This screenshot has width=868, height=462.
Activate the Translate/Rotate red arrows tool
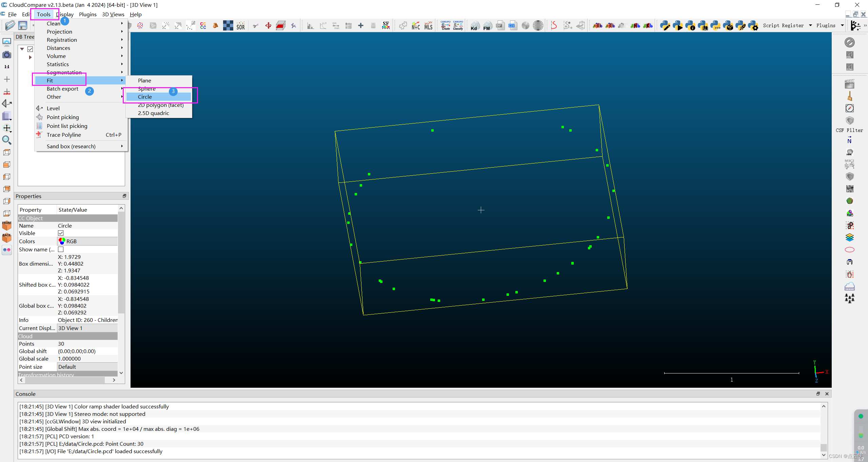268,25
